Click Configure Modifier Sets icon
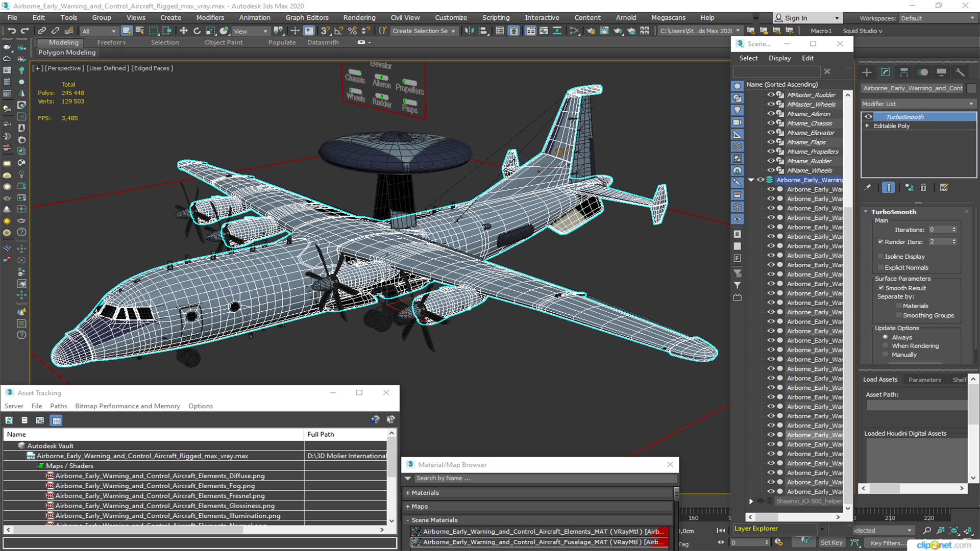The height and width of the screenshot is (551, 980). [x=944, y=188]
